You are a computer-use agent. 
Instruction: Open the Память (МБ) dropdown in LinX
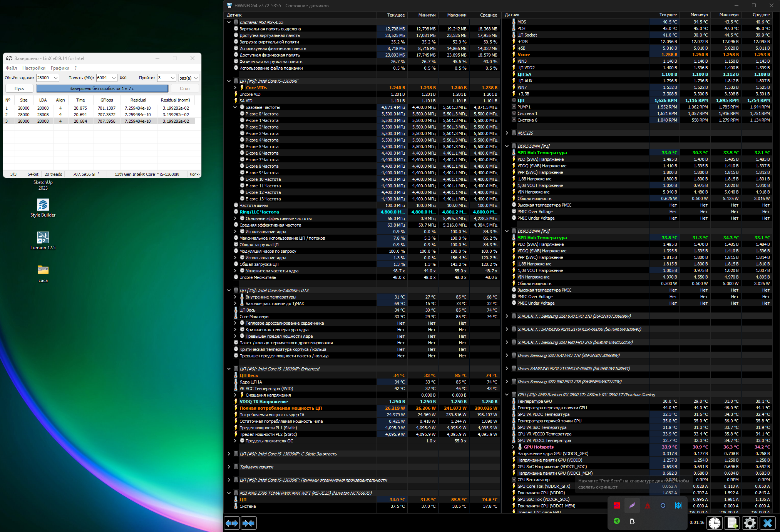114,78
